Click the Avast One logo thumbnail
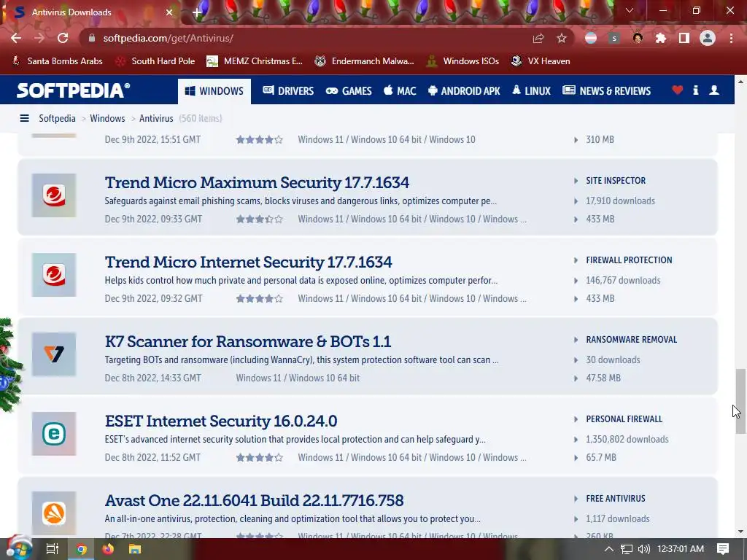This screenshot has width=747, height=560. tap(54, 513)
